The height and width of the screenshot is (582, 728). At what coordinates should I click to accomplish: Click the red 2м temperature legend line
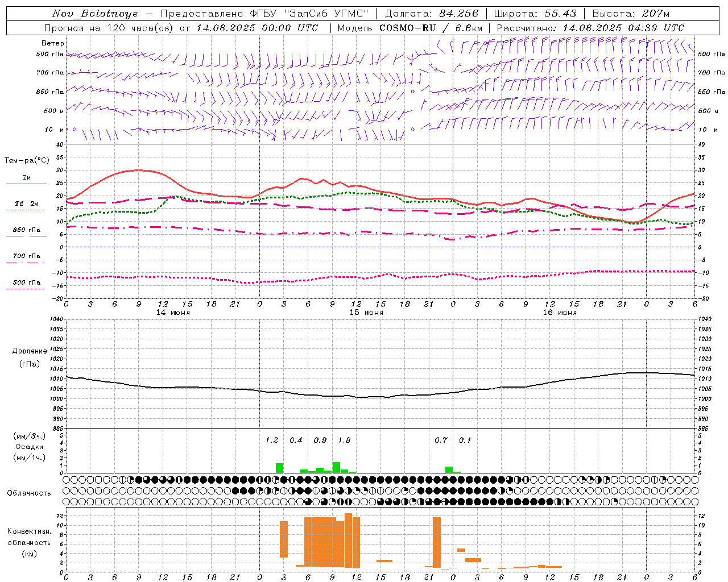(x=26, y=184)
